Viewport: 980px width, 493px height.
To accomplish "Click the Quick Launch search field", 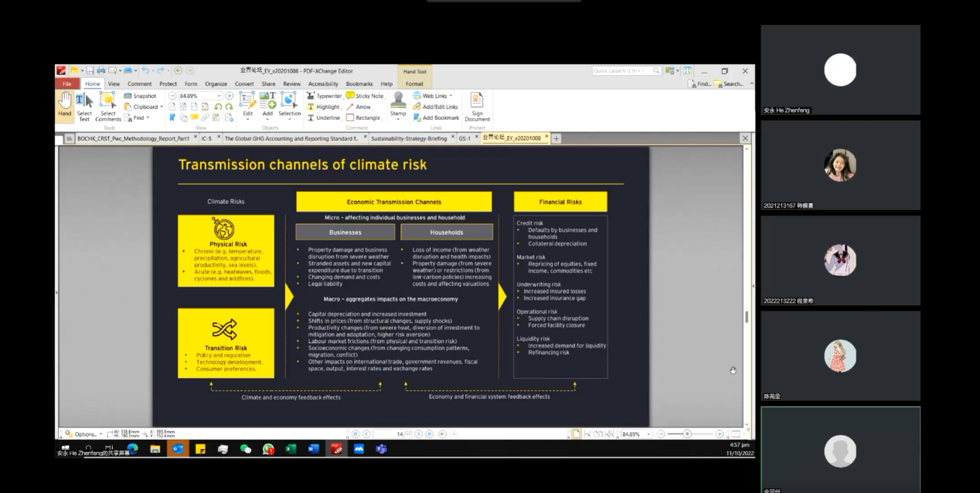I will (x=622, y=70).
